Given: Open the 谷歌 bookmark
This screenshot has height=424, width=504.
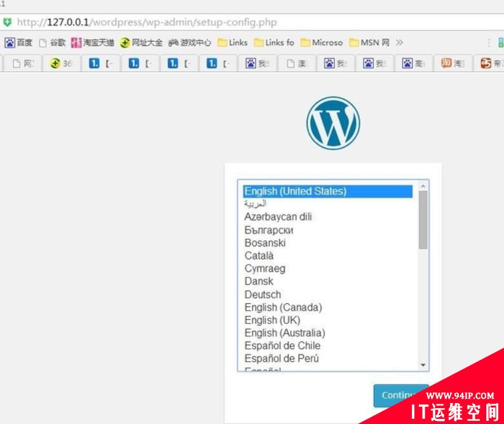Looking at the screenshot, I should point(52,43).
